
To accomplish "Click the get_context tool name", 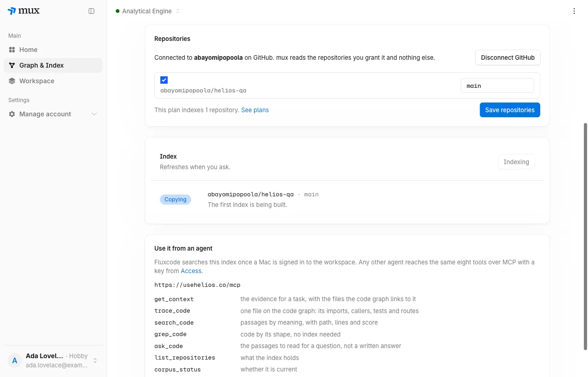I will (x=174, y=299).
